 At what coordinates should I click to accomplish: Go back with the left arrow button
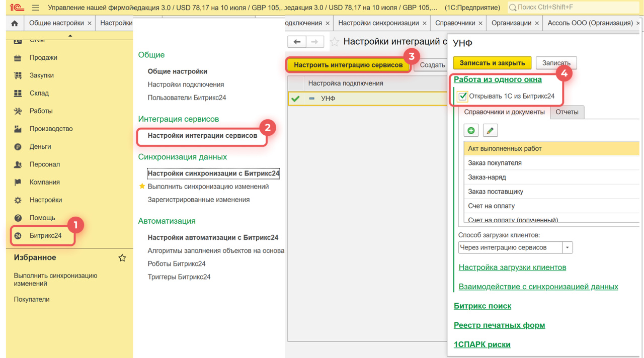coord(297,42)
